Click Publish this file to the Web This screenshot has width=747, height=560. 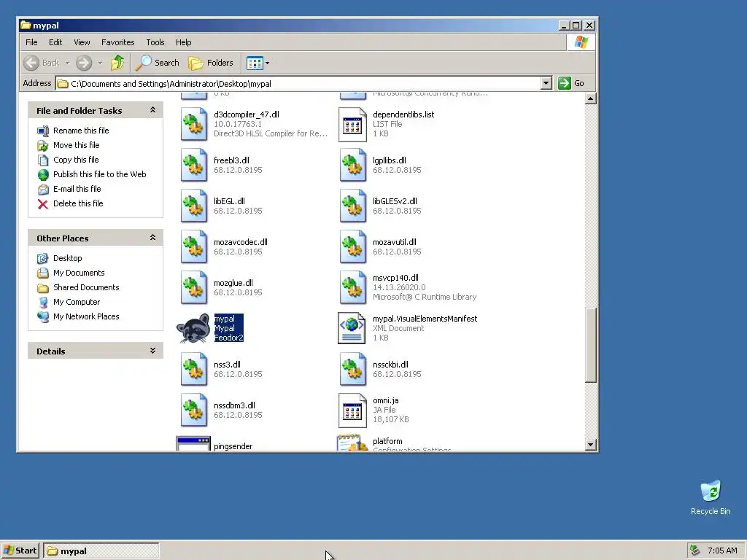click(x=99, y=174)
